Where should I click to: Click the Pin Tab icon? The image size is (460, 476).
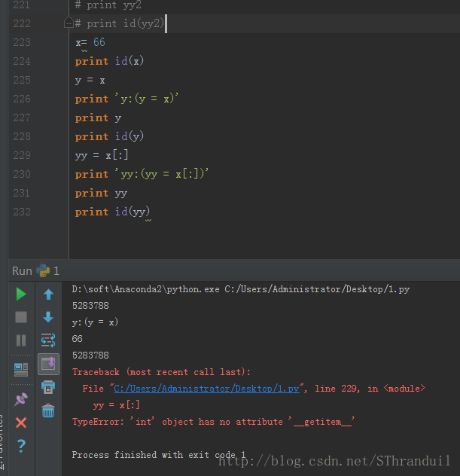pos(21,399)
